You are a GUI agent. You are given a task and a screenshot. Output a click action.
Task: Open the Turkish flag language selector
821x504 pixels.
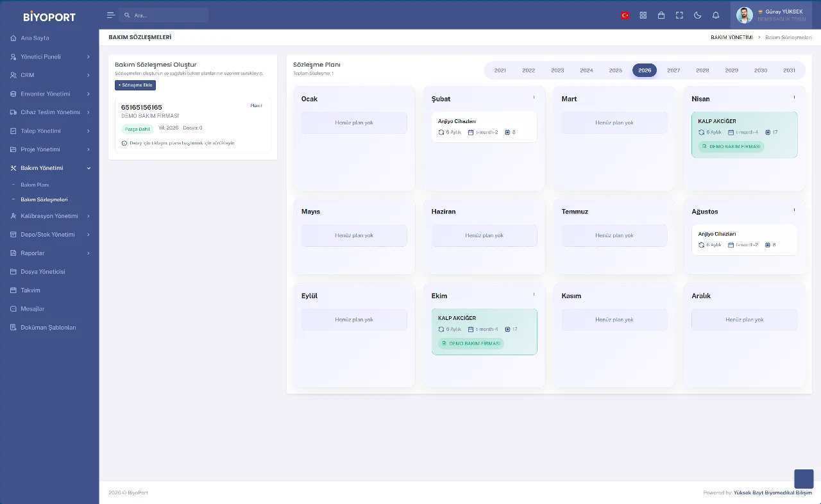pos(625,15)
